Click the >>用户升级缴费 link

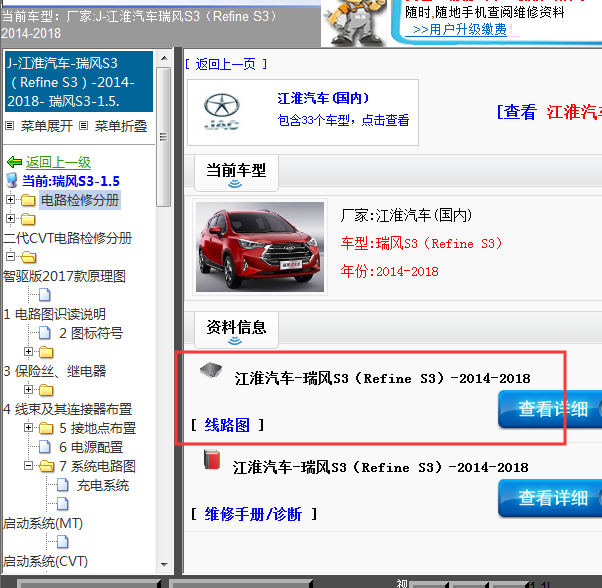tap(460, 29)
